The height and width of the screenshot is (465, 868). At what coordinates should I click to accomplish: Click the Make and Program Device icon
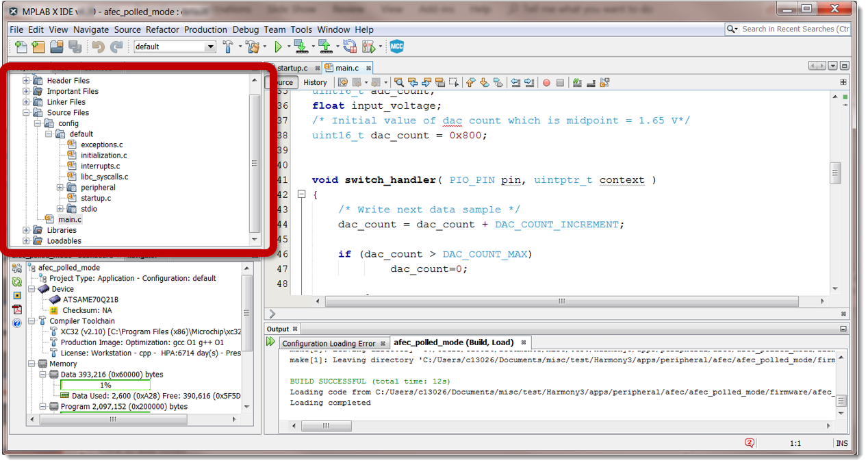click(302, 47)
